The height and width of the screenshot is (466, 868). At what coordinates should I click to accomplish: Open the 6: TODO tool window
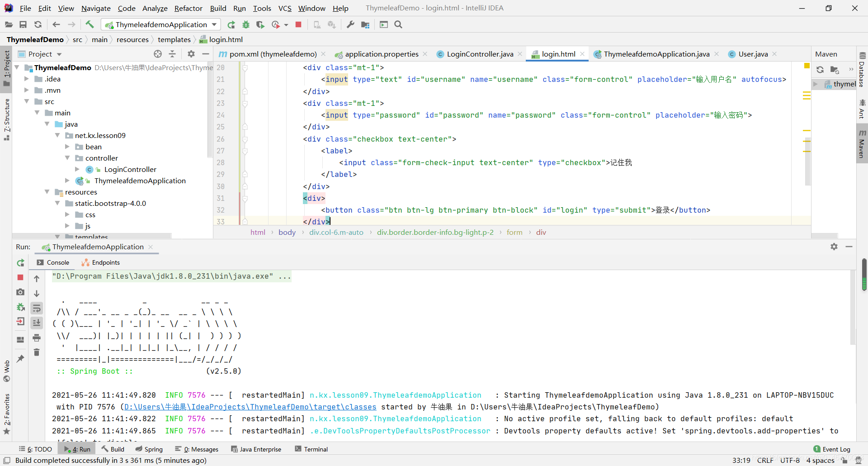pos(35,449)
